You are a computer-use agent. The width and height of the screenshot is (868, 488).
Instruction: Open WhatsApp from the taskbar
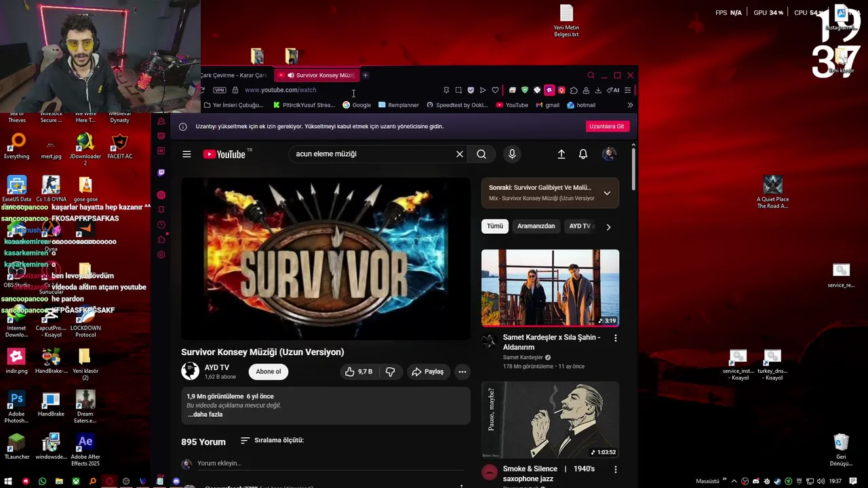click(43, 481)
